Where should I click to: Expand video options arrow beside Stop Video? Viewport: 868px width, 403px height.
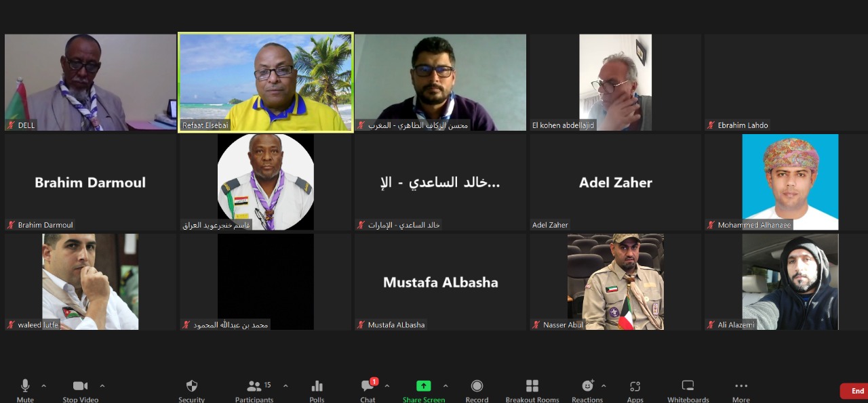click(102, 386)
